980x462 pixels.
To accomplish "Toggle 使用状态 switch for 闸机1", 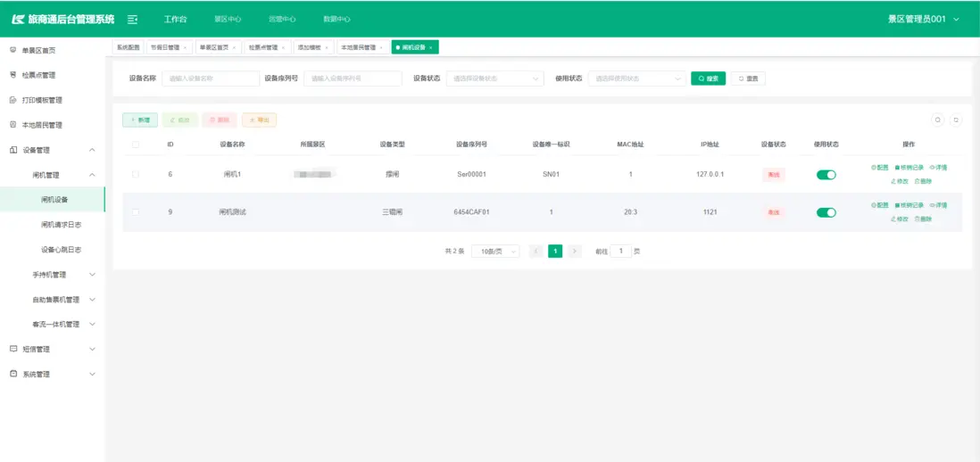I will point(826,175).
